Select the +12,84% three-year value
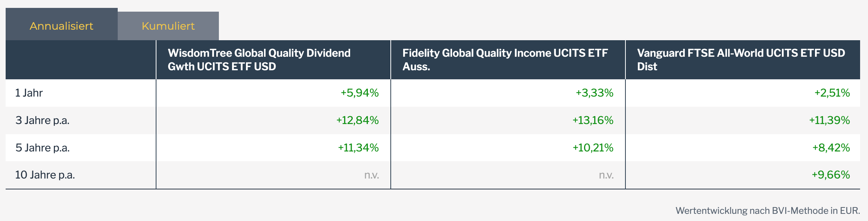The image size is (868, 221). tap(357, 120)
